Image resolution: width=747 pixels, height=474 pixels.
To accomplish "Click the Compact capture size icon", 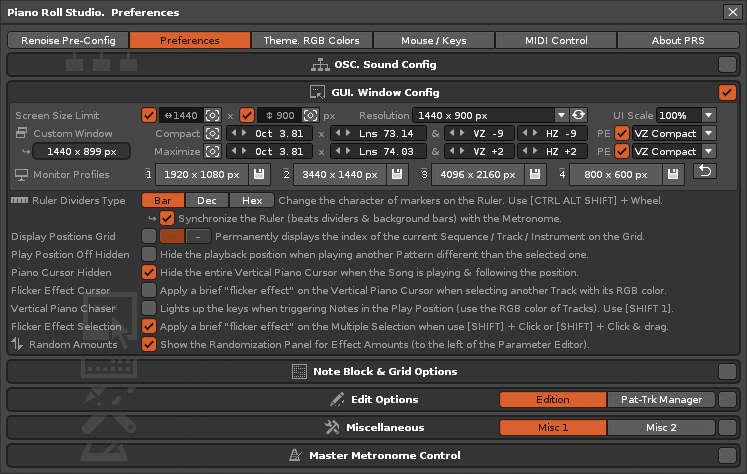I will (x=212, y=133).
